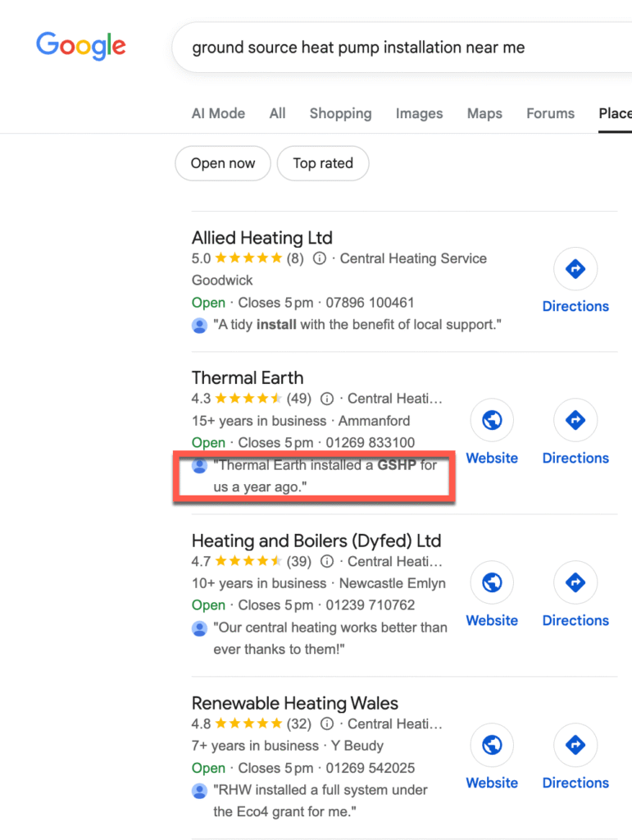
Task: Open Renewable Heating Wales listing title
Action: (295, 703)
